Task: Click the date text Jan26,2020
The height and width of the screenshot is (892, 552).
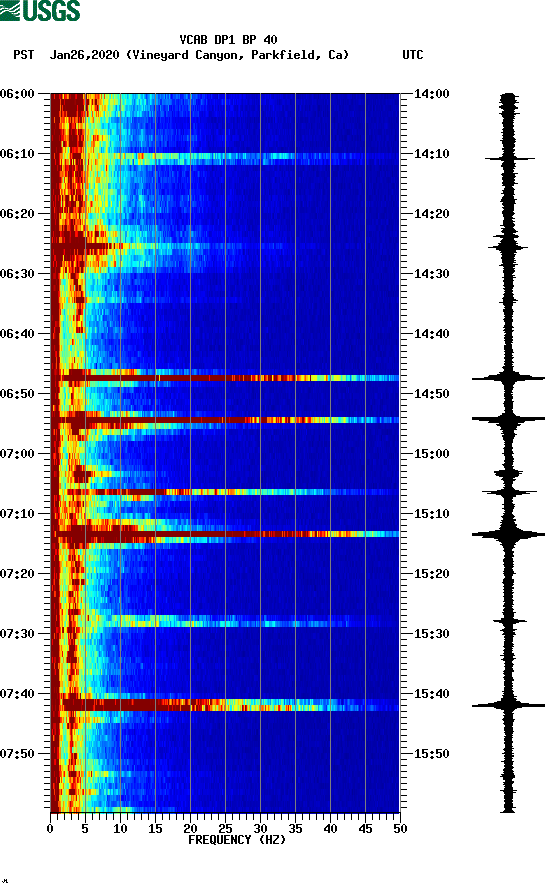Action: click(84, 55)
